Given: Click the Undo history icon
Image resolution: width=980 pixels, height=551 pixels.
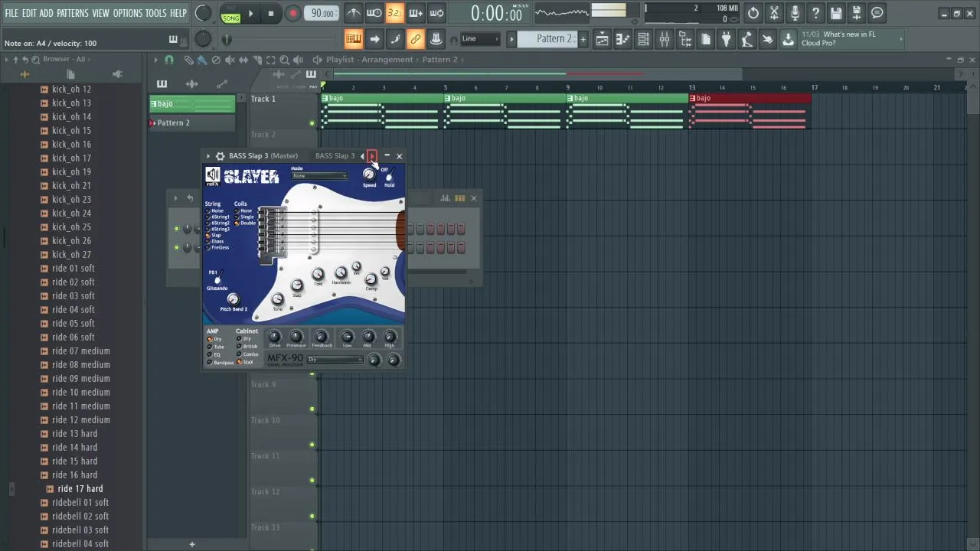Looking at the screenshot, I should click(x=753, y=13).
